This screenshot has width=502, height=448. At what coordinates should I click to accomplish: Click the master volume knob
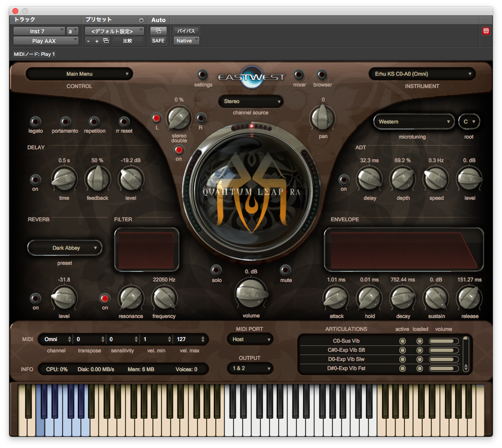[252, 293]
